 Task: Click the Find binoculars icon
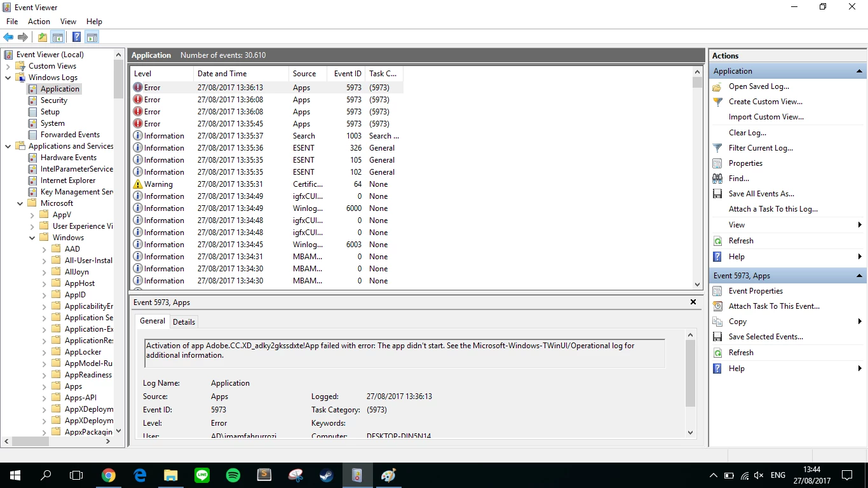point(717,179)
